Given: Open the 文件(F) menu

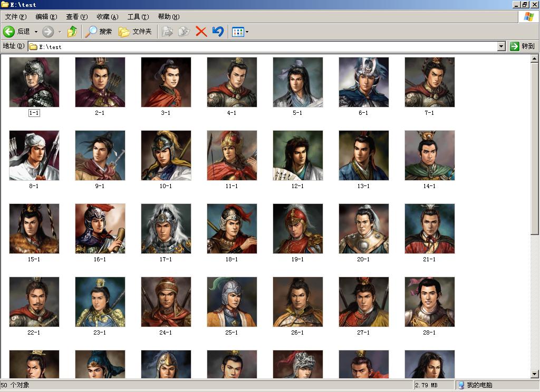Looking at the screenshot, I should coord(16,17).
